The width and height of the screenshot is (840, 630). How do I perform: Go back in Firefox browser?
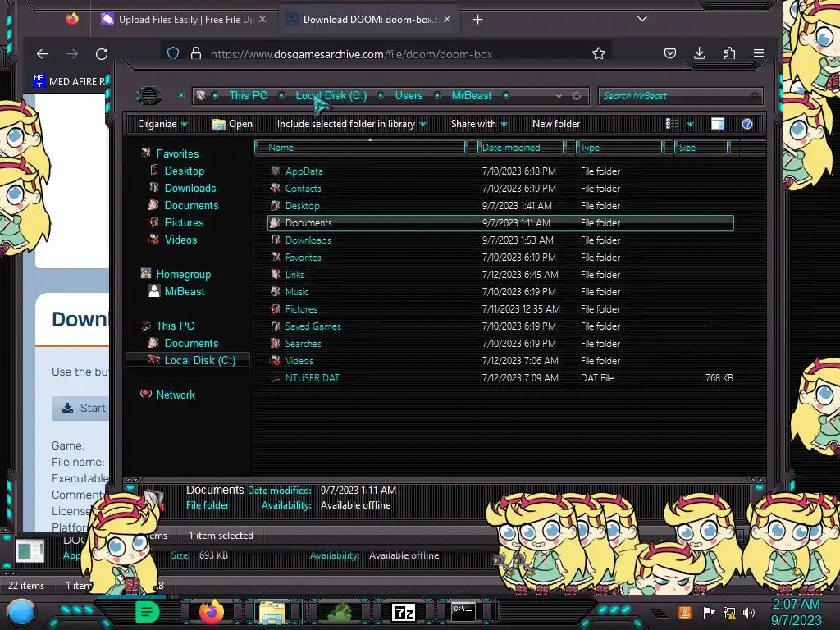(43, 53)
